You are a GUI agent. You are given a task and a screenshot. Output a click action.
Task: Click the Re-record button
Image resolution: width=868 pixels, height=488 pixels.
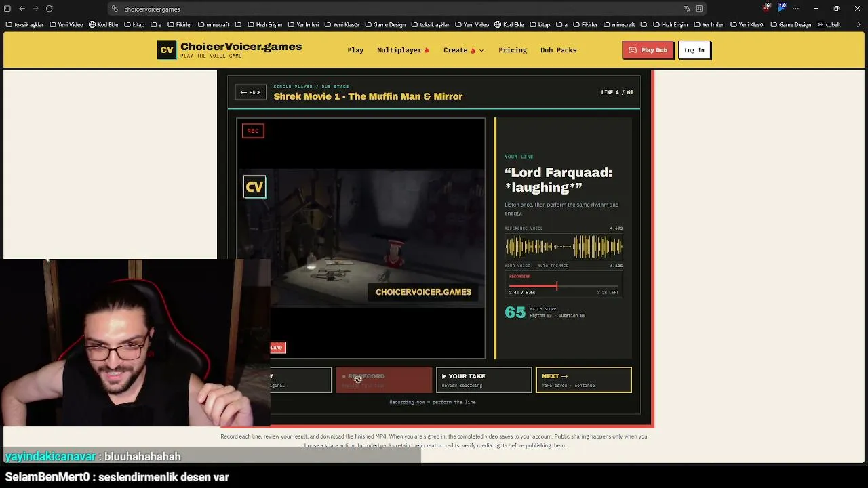(384, 380)
